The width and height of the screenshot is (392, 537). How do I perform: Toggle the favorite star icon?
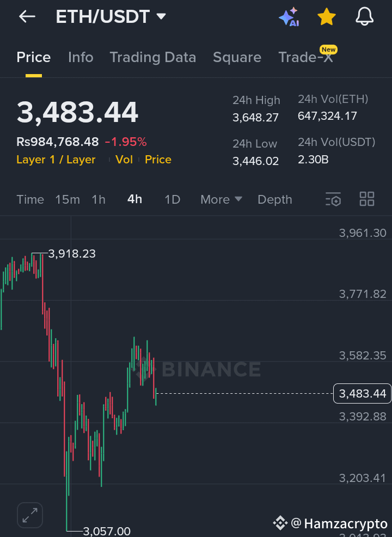pos(326,16)
